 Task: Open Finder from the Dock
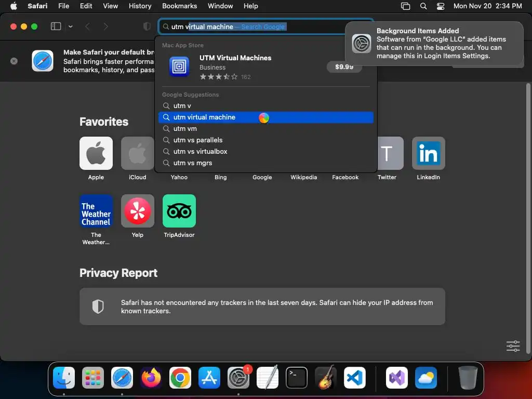(64, 378)
